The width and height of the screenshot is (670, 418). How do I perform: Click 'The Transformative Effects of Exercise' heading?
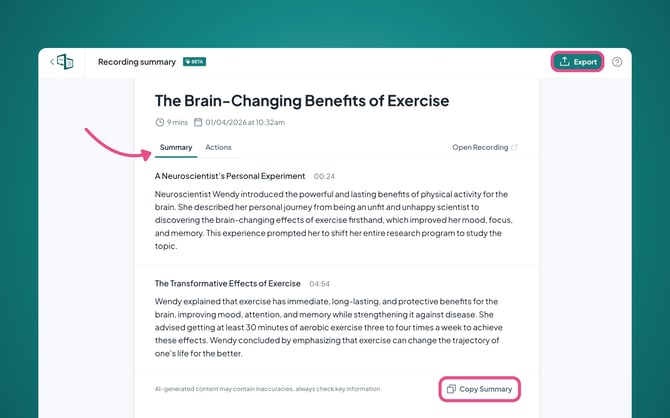[228, 284]
